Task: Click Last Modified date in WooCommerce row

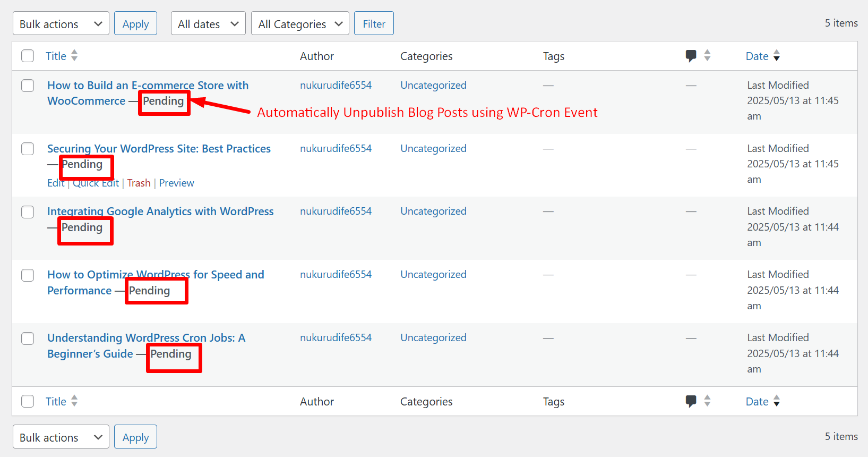Action: pyautogui.click(x=793, y=100)
